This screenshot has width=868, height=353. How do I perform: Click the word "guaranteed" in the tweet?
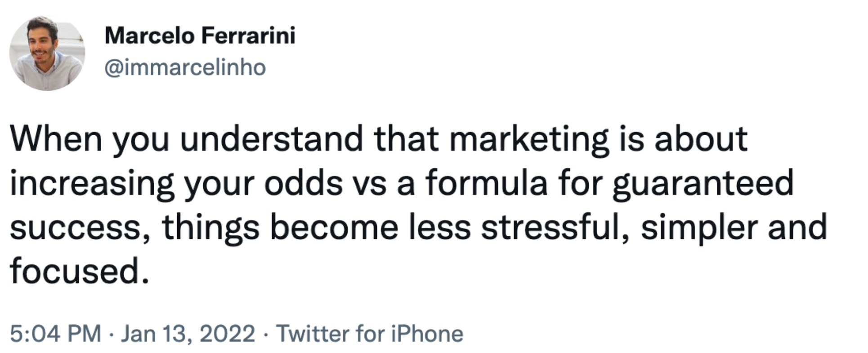click(x=703, y=185)
